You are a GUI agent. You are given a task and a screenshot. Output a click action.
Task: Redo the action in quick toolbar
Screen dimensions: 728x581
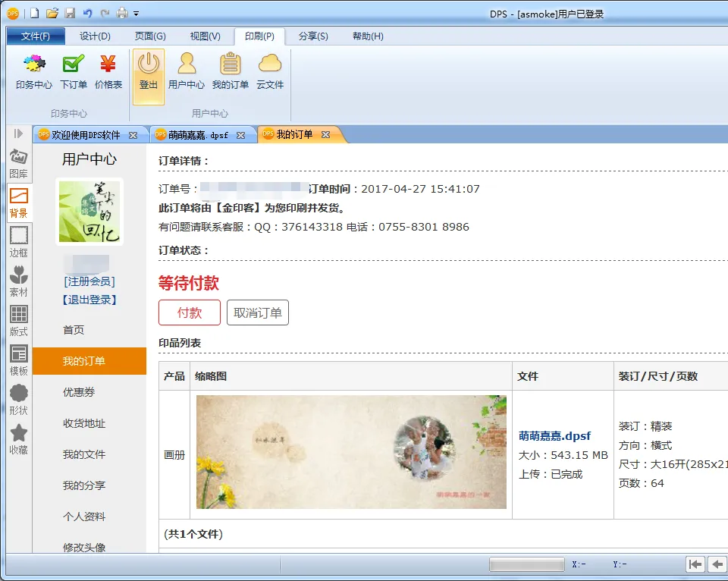coord(105,13)
